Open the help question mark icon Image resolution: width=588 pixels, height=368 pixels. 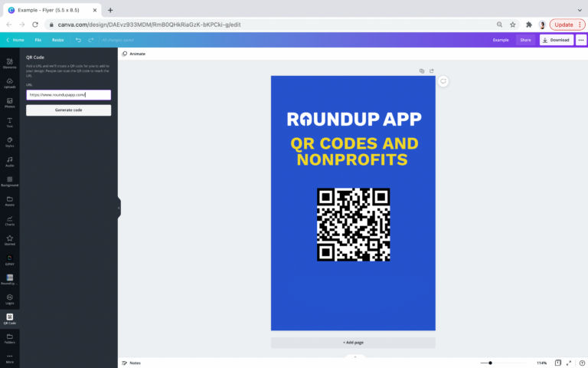point(582,363)
